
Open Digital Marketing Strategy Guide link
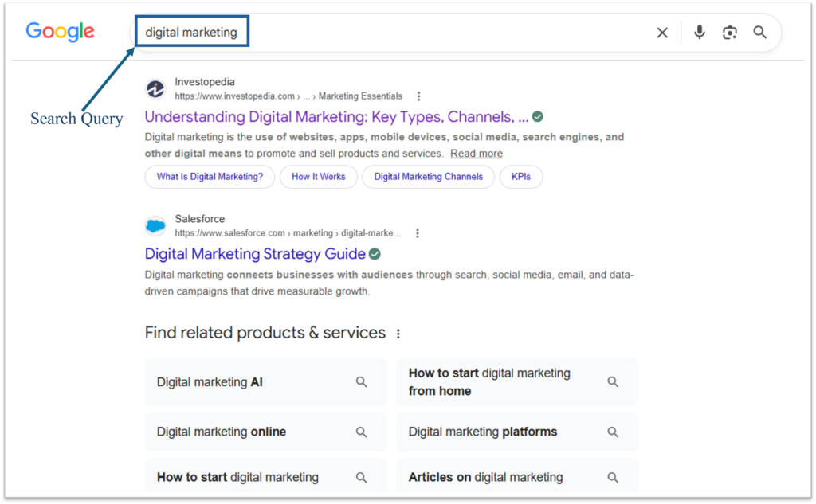tap(255, 254)
